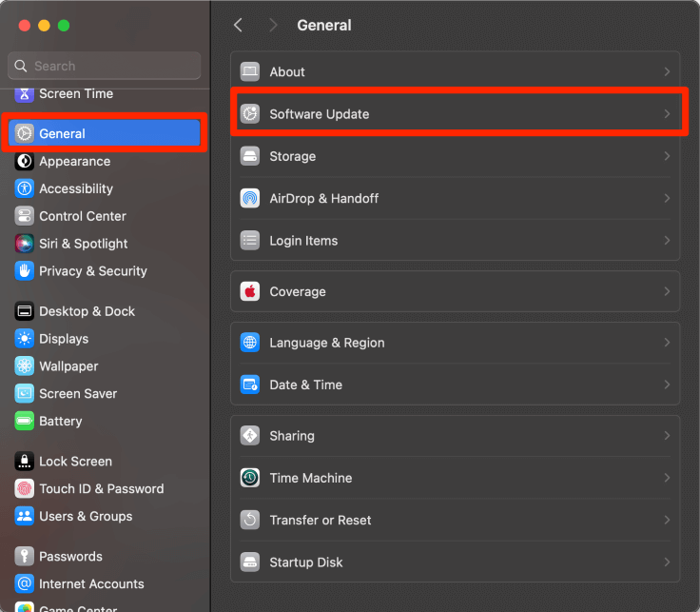Viewport: 700px width, 612px height.
Task: Click the Apple Coverage icon
Action: pos(250,291)
